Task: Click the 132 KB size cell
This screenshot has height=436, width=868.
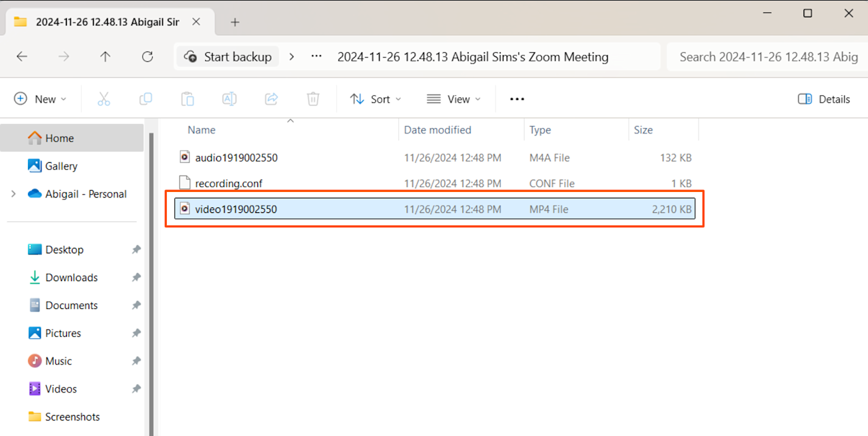Action: point(676,158)
